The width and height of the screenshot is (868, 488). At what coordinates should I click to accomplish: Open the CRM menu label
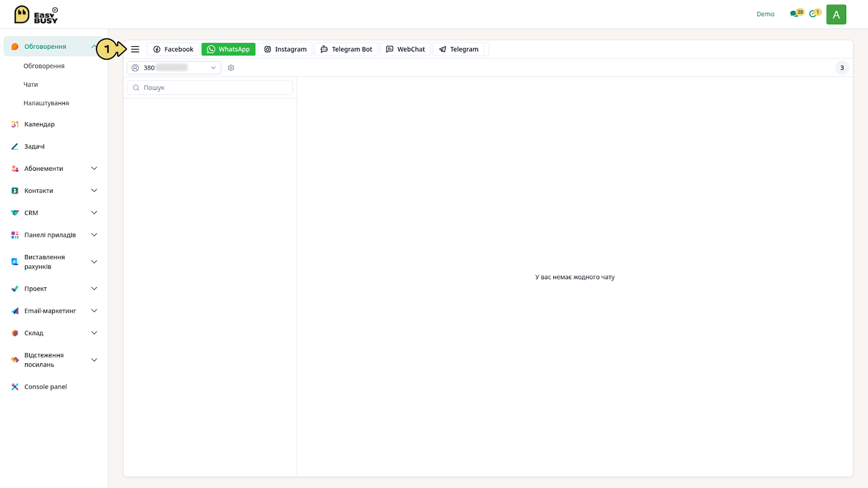click(x=31, y=213)
